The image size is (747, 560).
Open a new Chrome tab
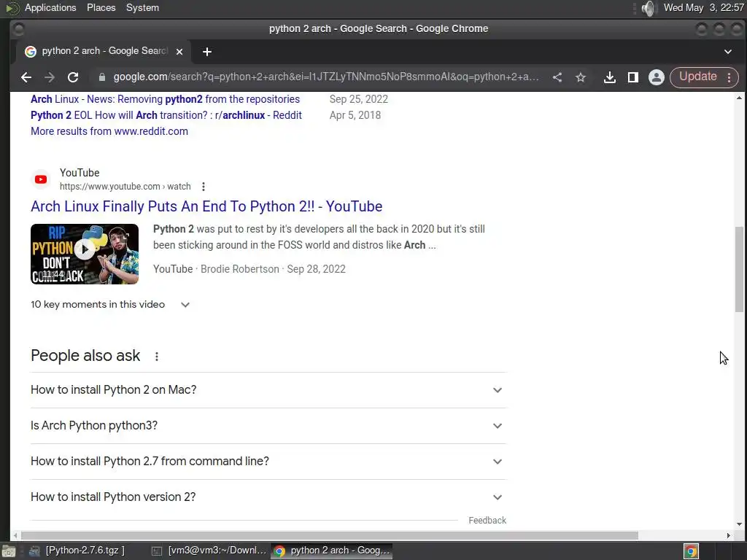click(206, 52)
